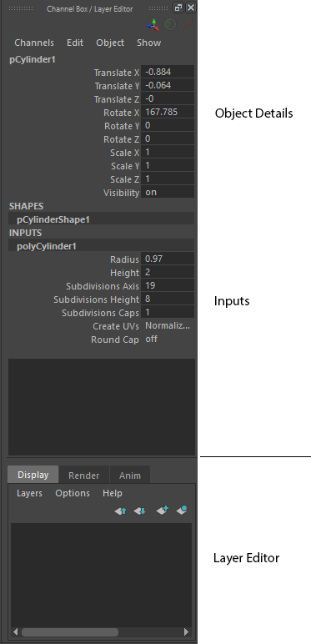The height and width of the screenshot is (644, 311).
Task: Edit the Rotate Y value field
Action: 168,125
